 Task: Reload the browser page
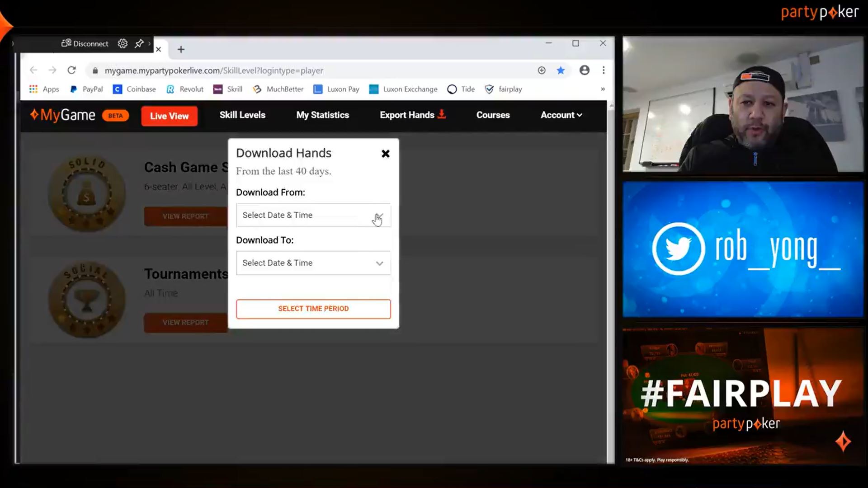(71, 70)
